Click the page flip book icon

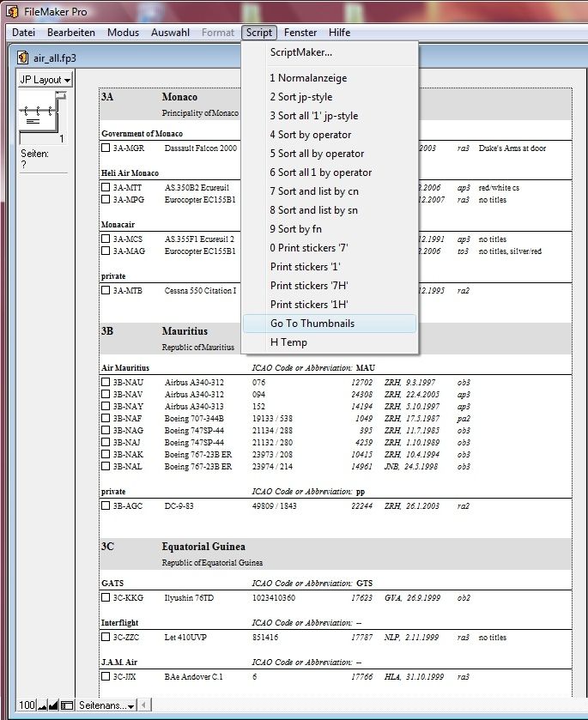(43, 111)
